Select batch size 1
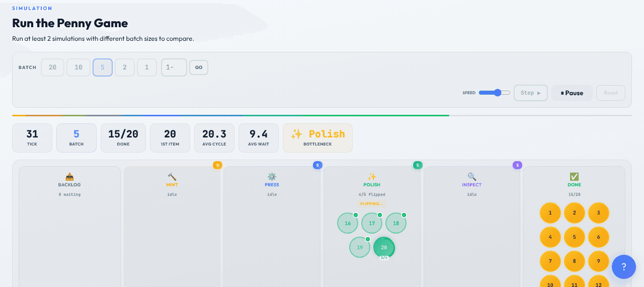The width and height of the screenshot is (644, 287). pos(147,67)
